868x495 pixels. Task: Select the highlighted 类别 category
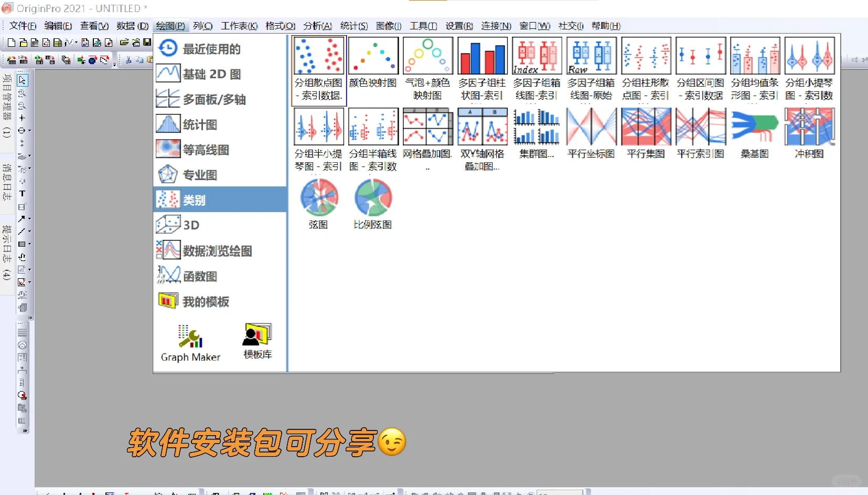click(x=220, y=200)
